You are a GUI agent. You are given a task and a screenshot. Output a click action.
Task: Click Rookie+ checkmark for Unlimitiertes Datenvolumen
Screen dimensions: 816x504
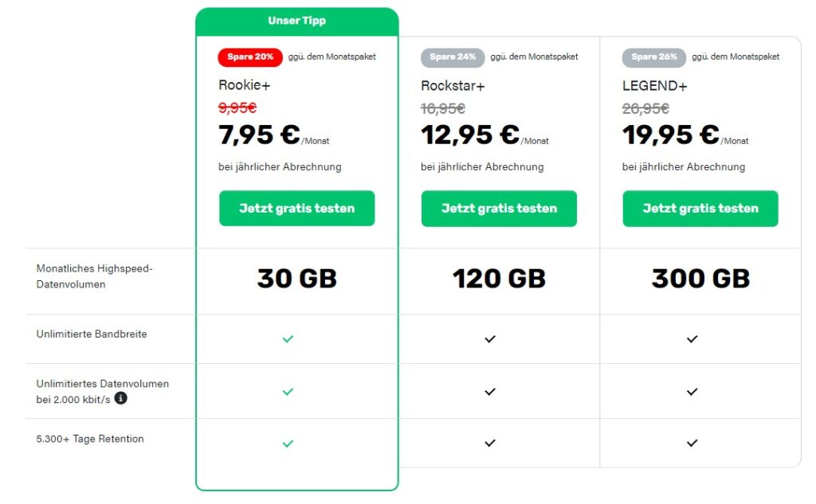coord(288,392)
